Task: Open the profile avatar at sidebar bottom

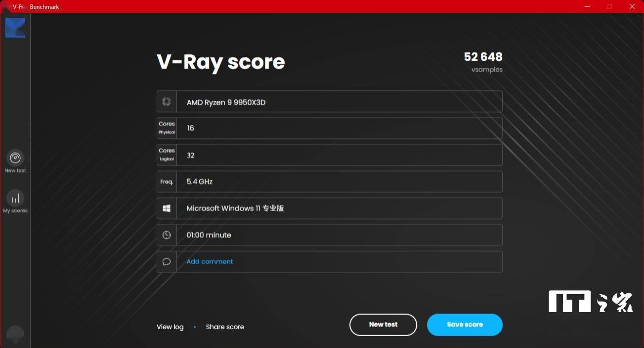Action: pyautogui.click(x=15, y=335)
